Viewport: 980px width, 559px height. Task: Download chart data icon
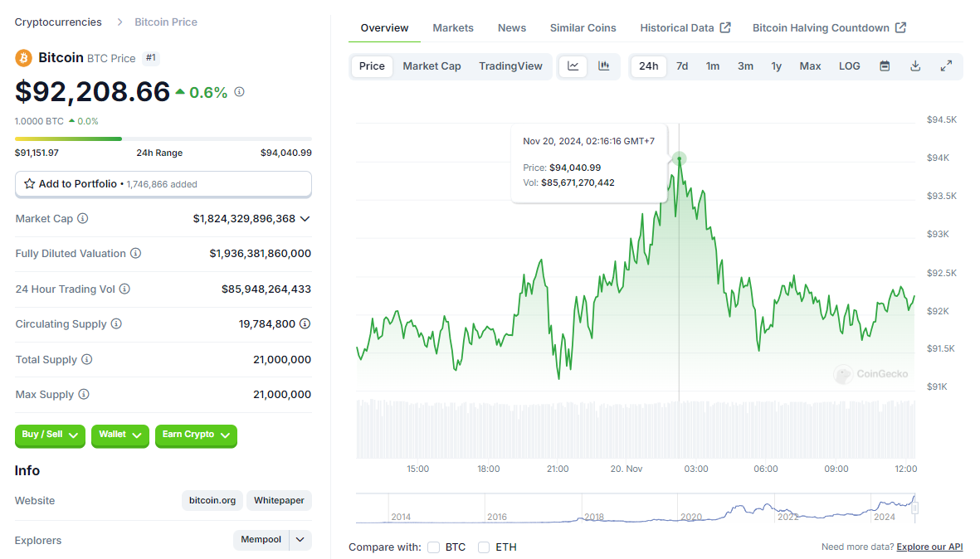(915, 66)
